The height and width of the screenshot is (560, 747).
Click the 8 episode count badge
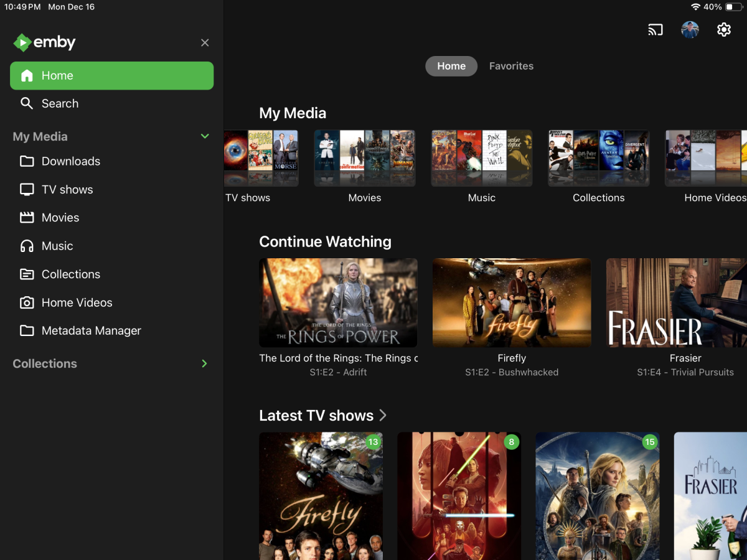tap(511, 442)
